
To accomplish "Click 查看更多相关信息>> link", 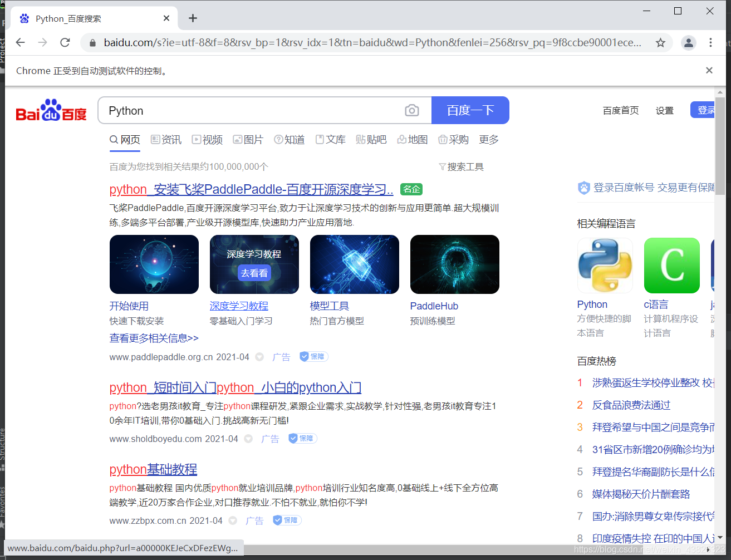I will [x=154, y=338].
